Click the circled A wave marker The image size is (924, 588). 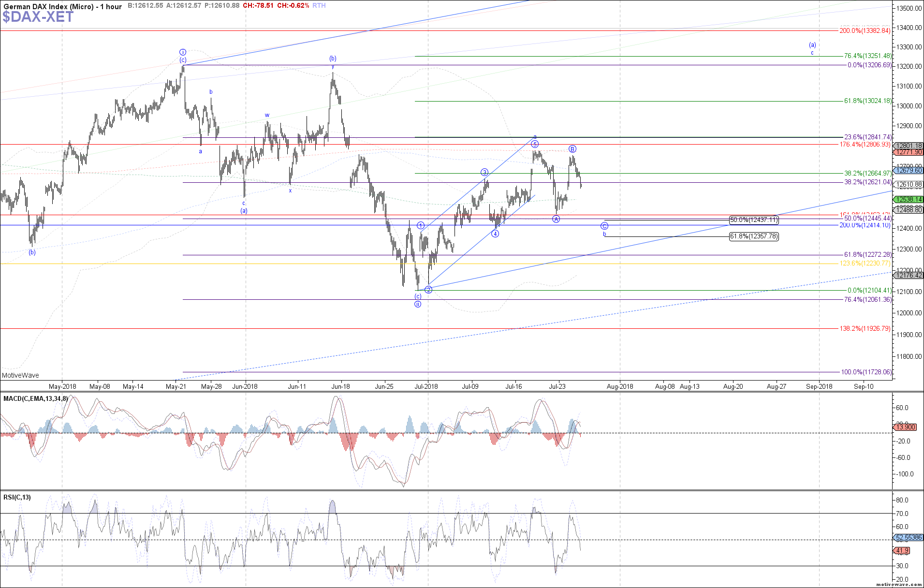[556, 219]
